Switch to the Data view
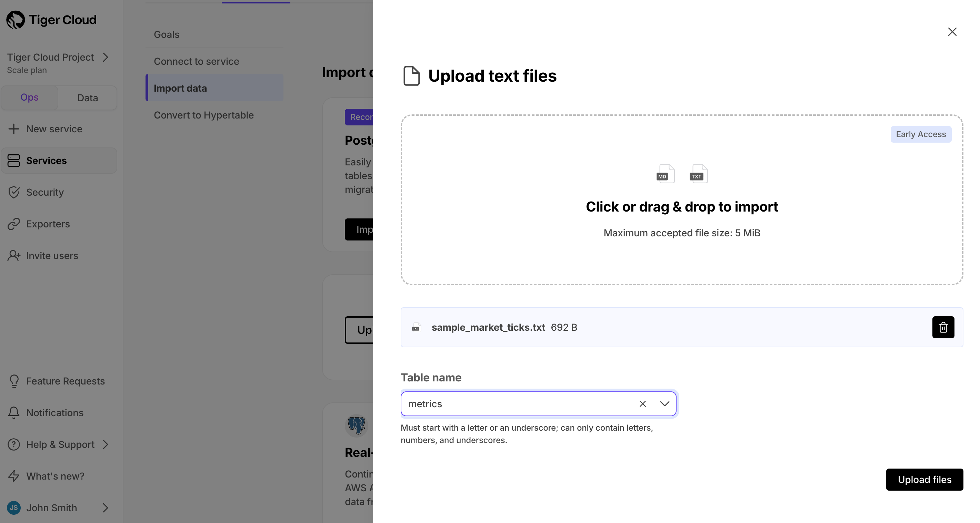 (x=87, y=97)
